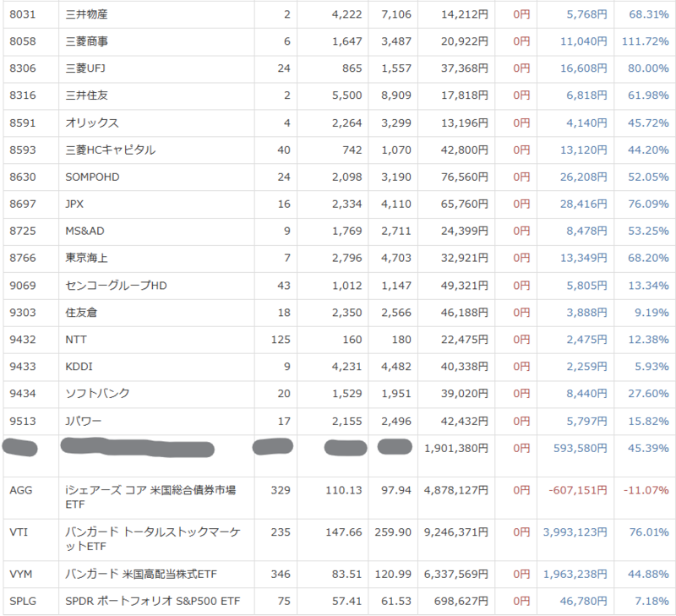Click the iシェアーズ コア 米国総合債券市場 ETF name

click(150, 497)
